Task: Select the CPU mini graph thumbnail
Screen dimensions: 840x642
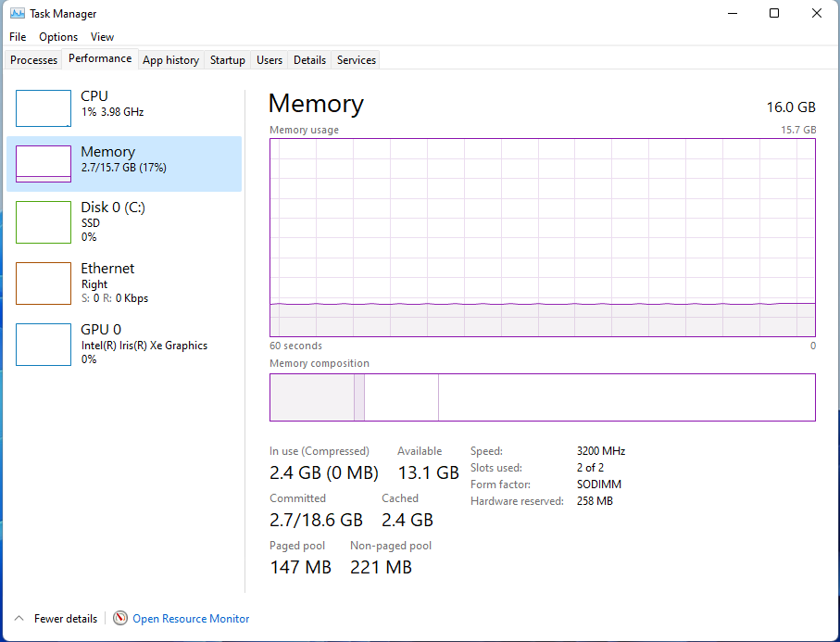Action: (x=44, y=108)
